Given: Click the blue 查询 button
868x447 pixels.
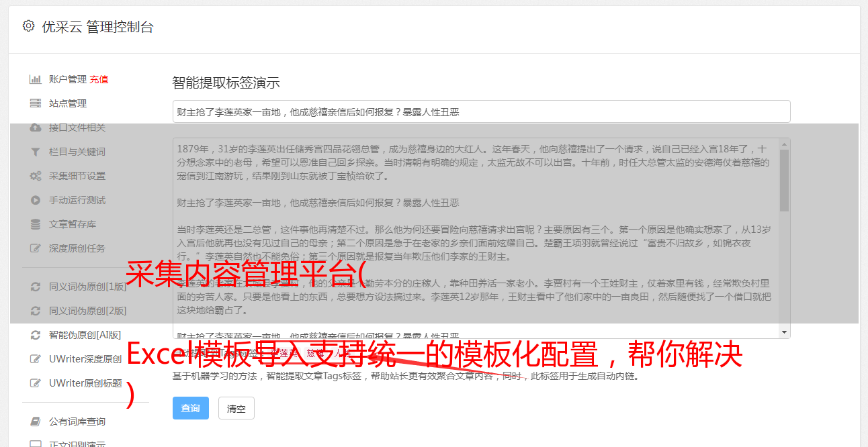Looking at the screenshot, I should [x=191, y=408].
